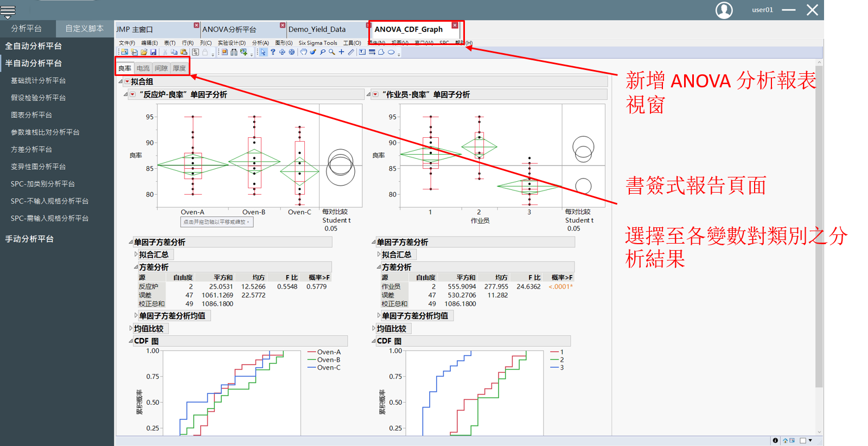Select the Line drawing tool
The image size is (868, 446).
[x=351, y=52]
